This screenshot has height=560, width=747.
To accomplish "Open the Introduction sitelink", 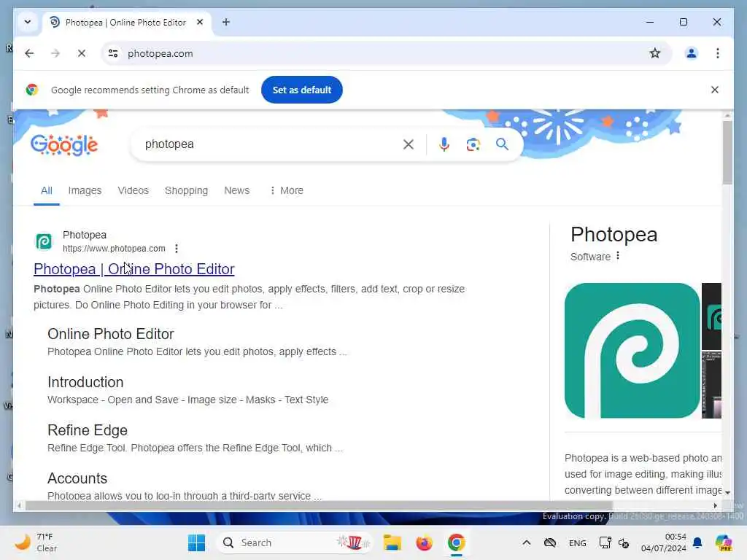I will pyautogui.click(x=85, y=382).
